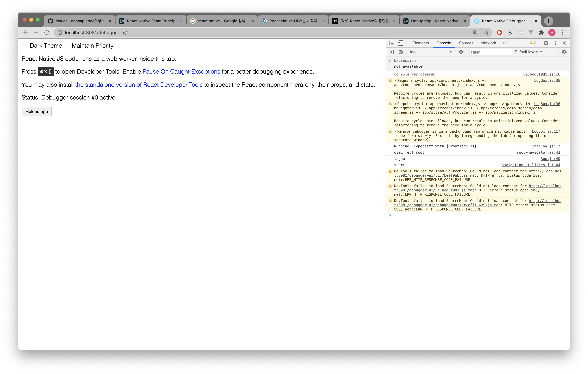The image size is (588, 374).
Task: Click the live expression eye icon
Action: point(461,52)
